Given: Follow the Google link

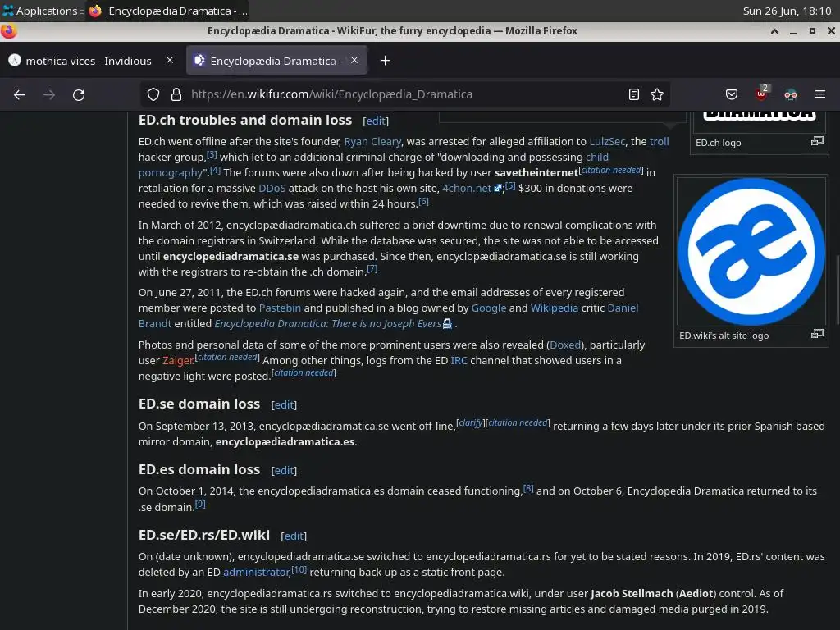Looking at the screenshot, I should click(489, 308).
